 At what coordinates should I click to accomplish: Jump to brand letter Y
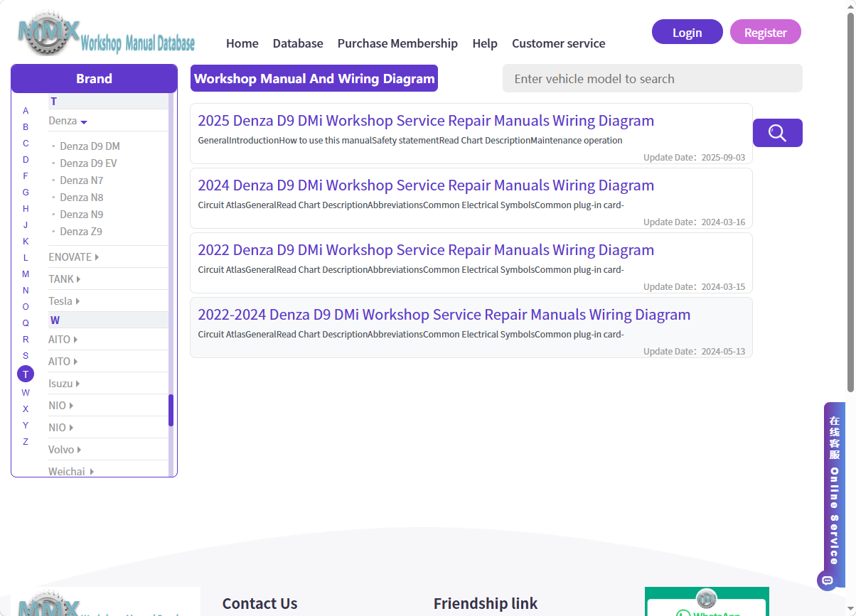coord(26,426)
